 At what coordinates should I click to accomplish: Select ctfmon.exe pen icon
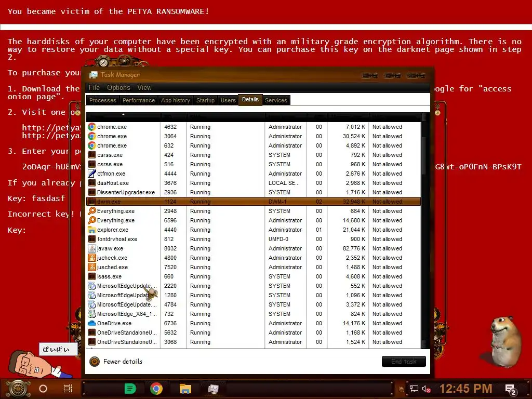(x=91, y=174)
